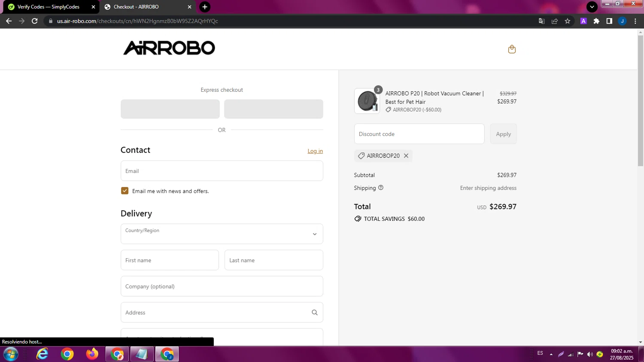This screenshot has height=362, width=644.
Task: Open the Chrome three-dot menu
Action: (x=635, y=21)
